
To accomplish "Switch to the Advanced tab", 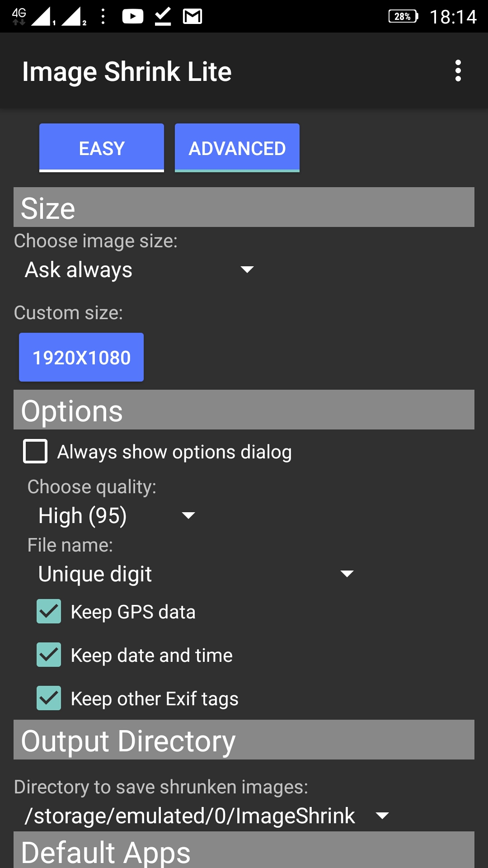I will click(x=237, y=148).
